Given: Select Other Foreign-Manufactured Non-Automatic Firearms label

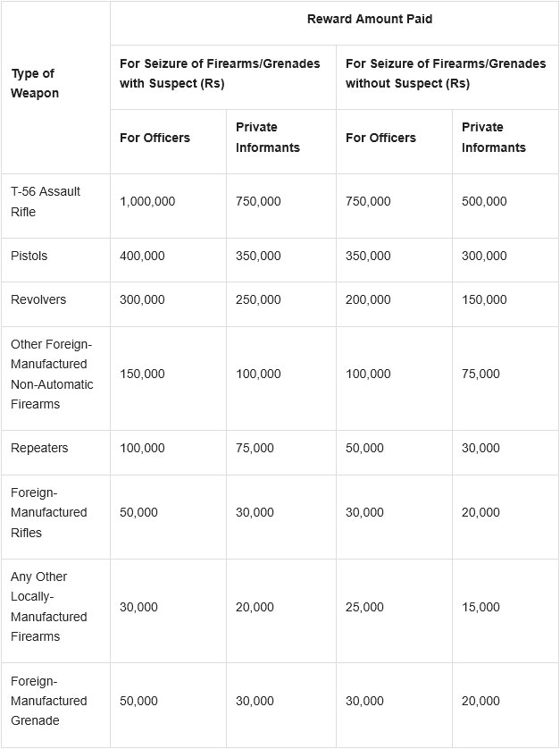Looking at the screenshot, I should [x=52, y=374].
